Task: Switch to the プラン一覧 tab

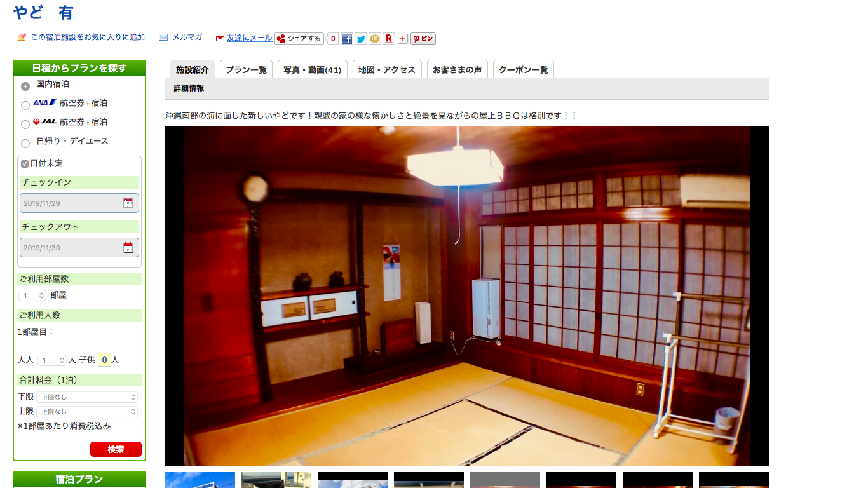Action: point(246,70)
